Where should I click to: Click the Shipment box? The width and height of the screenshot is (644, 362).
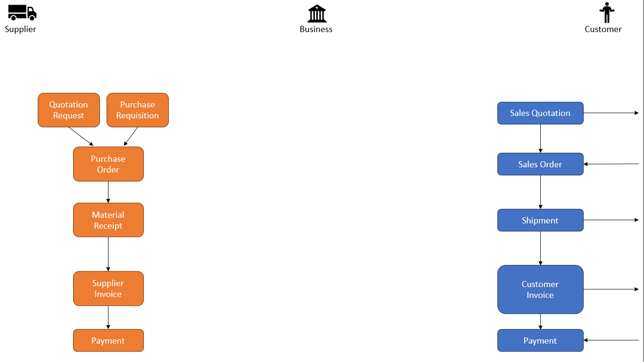[x=540, y=220]
